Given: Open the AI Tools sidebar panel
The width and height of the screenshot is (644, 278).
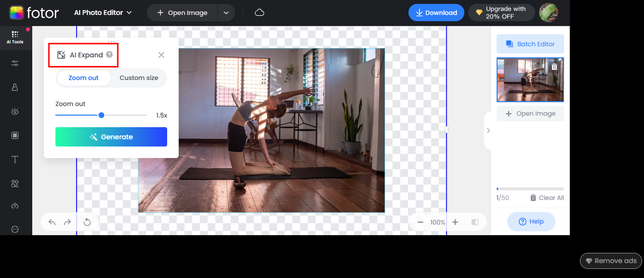Looking at the screenshot, I should click(15, 38).
